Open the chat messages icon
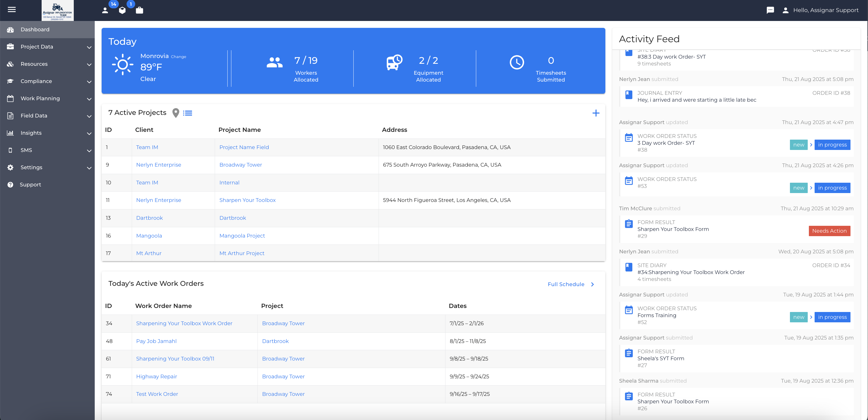 770,10
